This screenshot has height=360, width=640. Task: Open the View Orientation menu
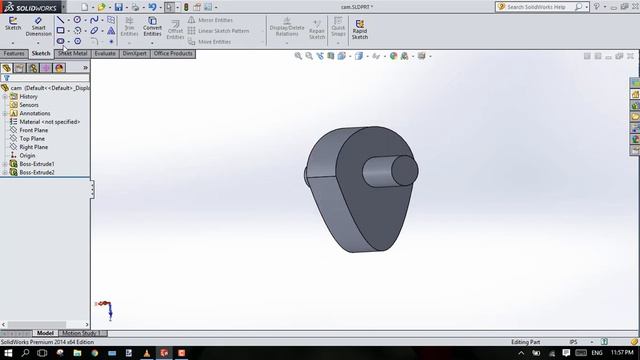tap(341, 56)
